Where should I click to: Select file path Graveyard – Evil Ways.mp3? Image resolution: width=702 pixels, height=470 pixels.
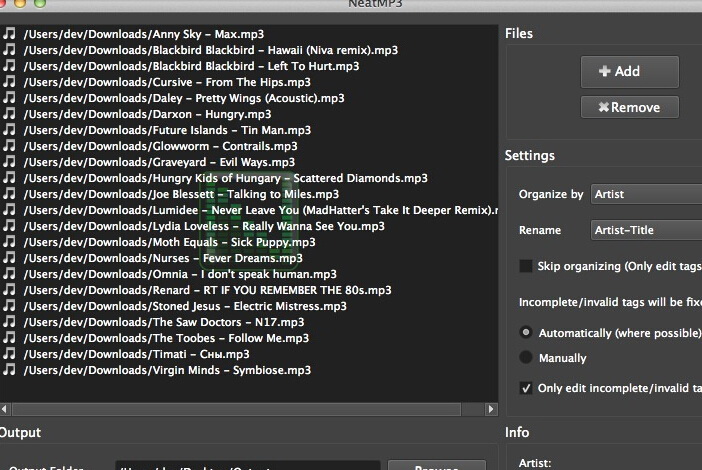point(159,162)
